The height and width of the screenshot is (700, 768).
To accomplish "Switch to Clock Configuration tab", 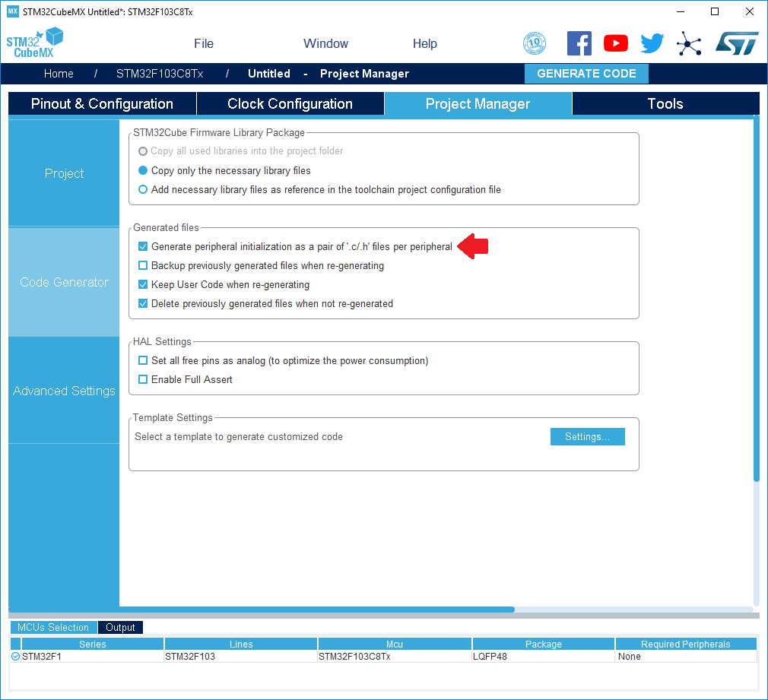I will [x=290, y=104].
